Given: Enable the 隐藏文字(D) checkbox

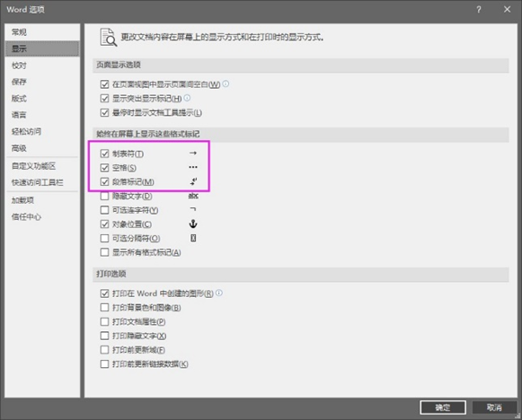Looking at the screenshot, I should (x=104, y=196).
